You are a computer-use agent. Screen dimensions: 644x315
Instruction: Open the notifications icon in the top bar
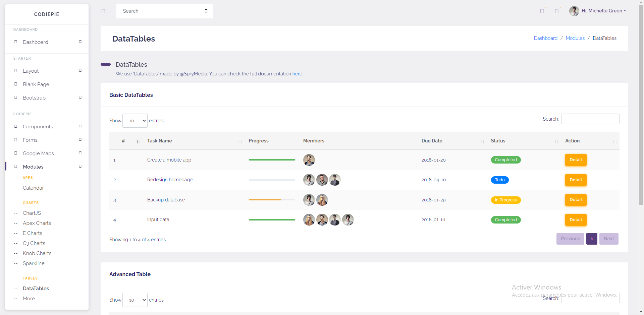[556, 11]
